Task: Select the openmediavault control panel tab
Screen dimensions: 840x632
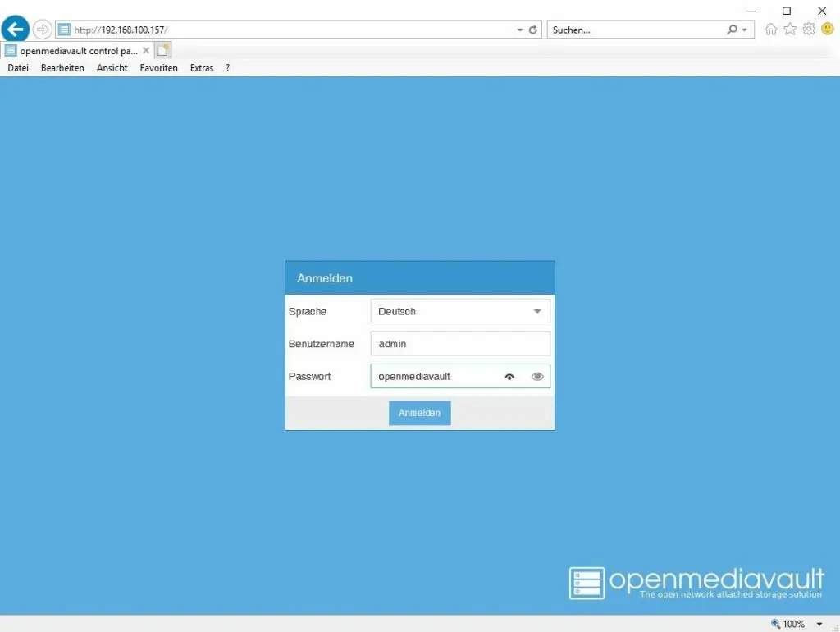Action: pos(78,51)
